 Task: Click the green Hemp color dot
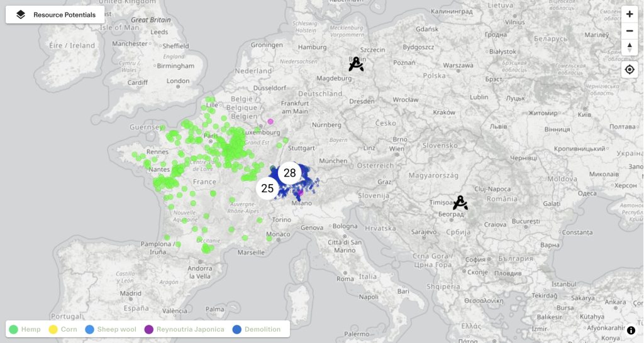tap(14, 329)
